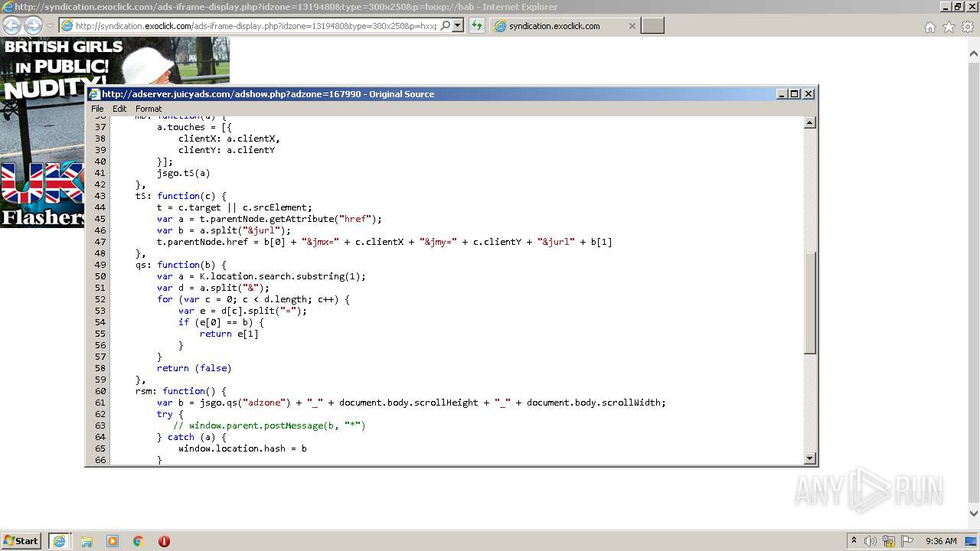Click the IE Forward navigation button

click(x=33, y=26)
